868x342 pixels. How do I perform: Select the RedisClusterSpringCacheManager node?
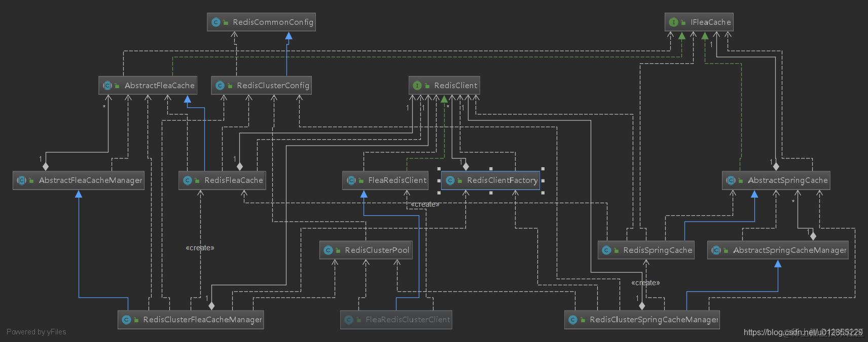click(x=642, y=320)
